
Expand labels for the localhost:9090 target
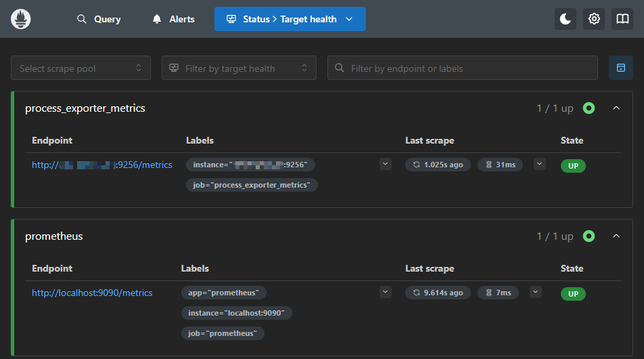(386, 292)
